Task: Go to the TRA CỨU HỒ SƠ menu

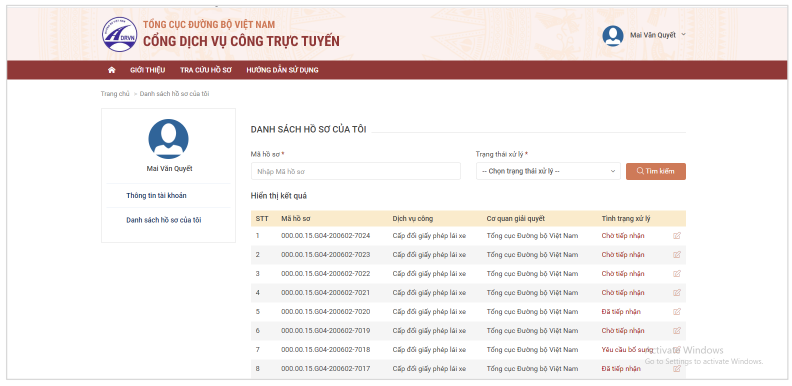Action: pos(206,70)
